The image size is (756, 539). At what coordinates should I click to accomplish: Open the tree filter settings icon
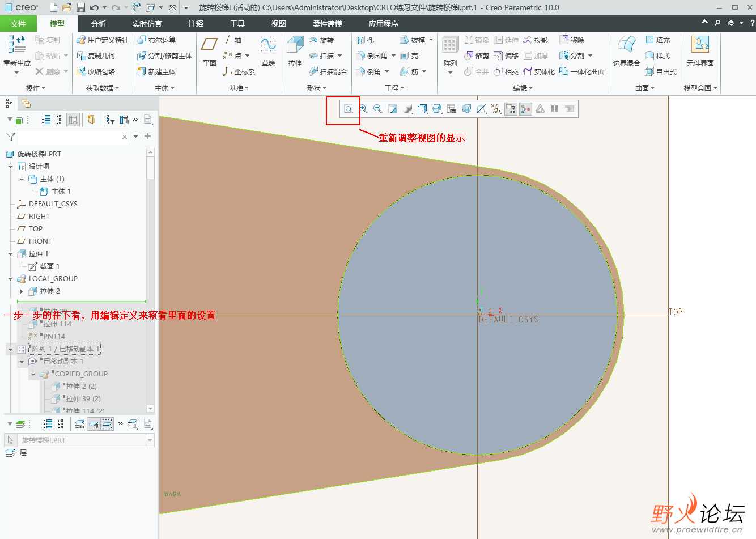pyautogui.click(x=111, y=120)
